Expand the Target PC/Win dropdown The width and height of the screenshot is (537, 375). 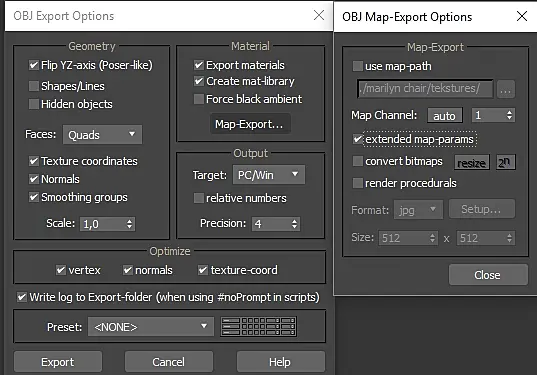[268, 175]
